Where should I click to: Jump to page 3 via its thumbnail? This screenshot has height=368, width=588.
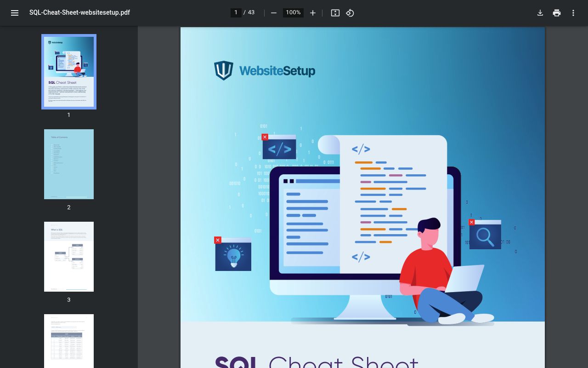coord(68,257)
